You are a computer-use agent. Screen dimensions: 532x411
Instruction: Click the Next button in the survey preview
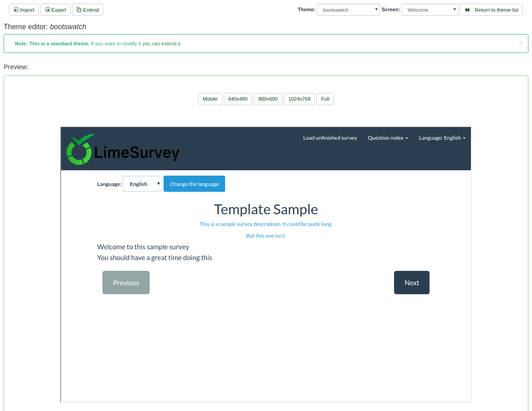pyautogui.click(x=411, y=283)
